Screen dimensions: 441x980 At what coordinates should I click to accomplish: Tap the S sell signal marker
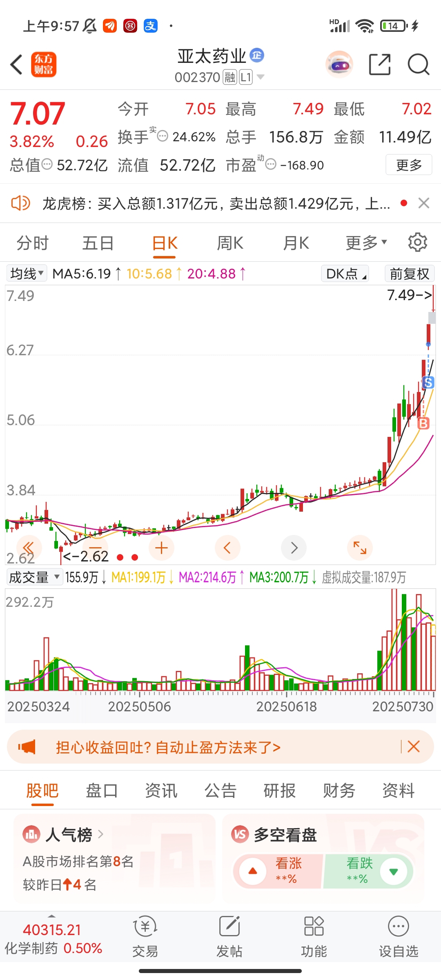pyautogui.click(x=428, y=383)
